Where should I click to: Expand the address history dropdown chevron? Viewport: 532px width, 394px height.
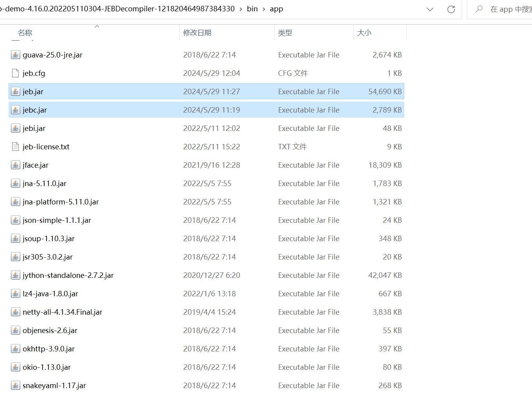(430, 9)
